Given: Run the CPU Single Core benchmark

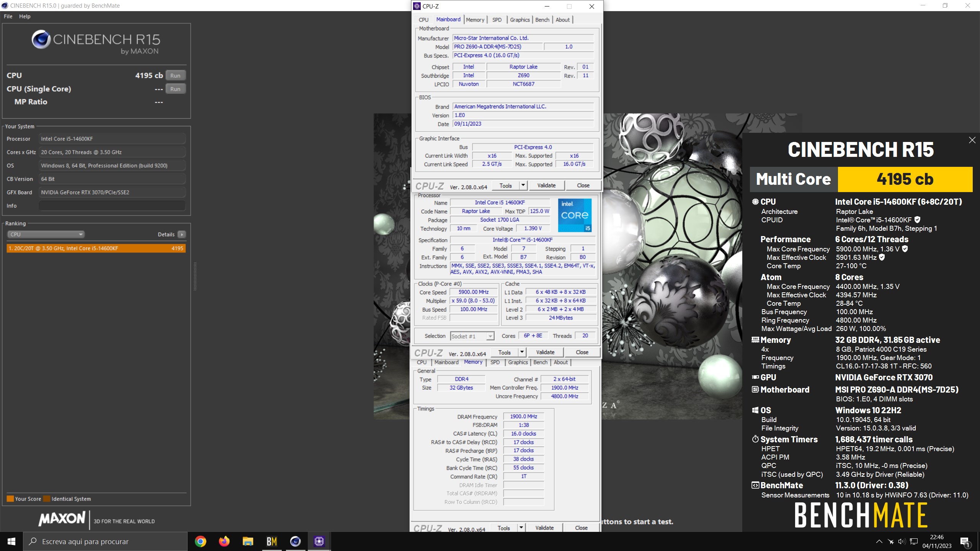Looking at the screenshot, I should click(x=175, y=89).
